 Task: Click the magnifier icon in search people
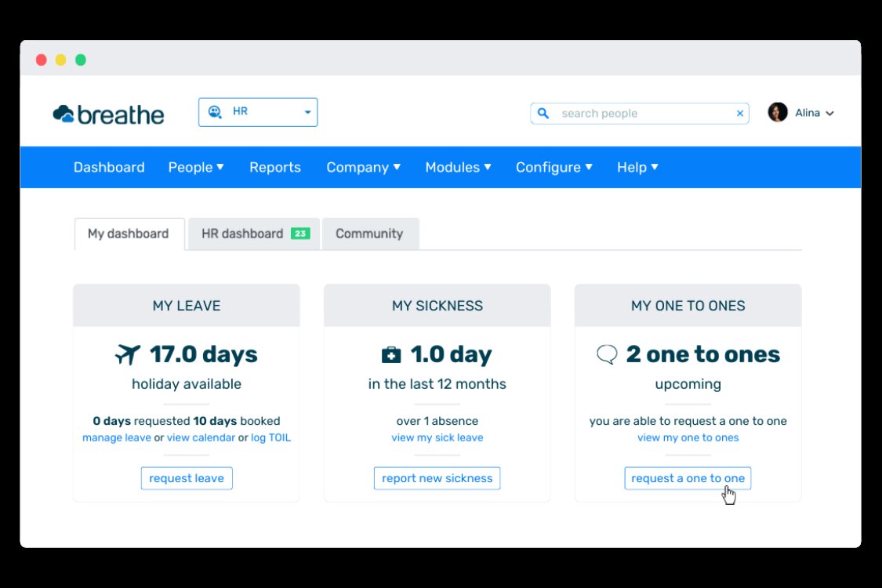click(543, 114)
